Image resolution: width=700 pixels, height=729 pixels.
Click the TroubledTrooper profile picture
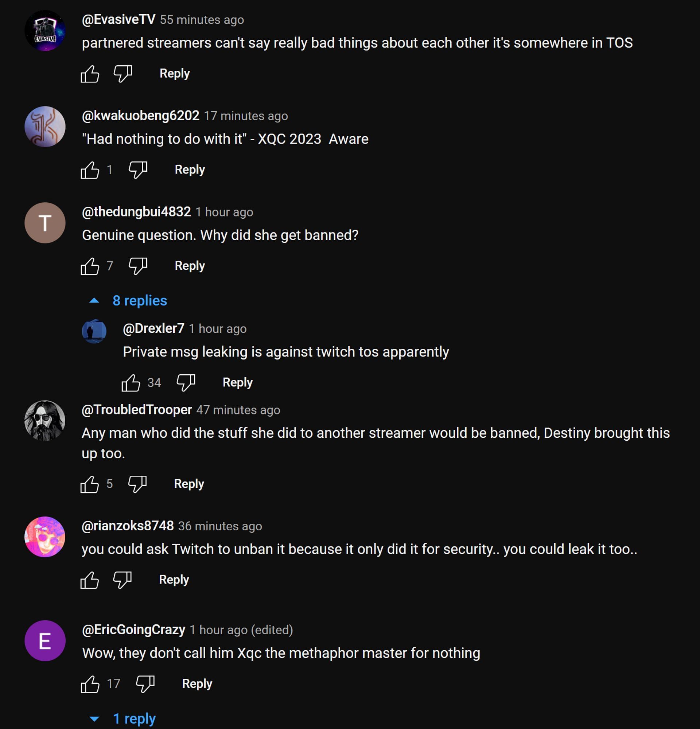[45, 421]
